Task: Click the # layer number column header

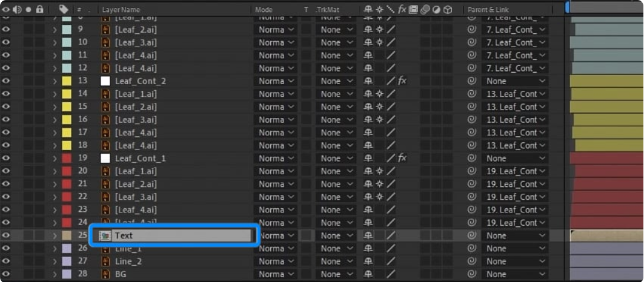Action: point(79,10)
